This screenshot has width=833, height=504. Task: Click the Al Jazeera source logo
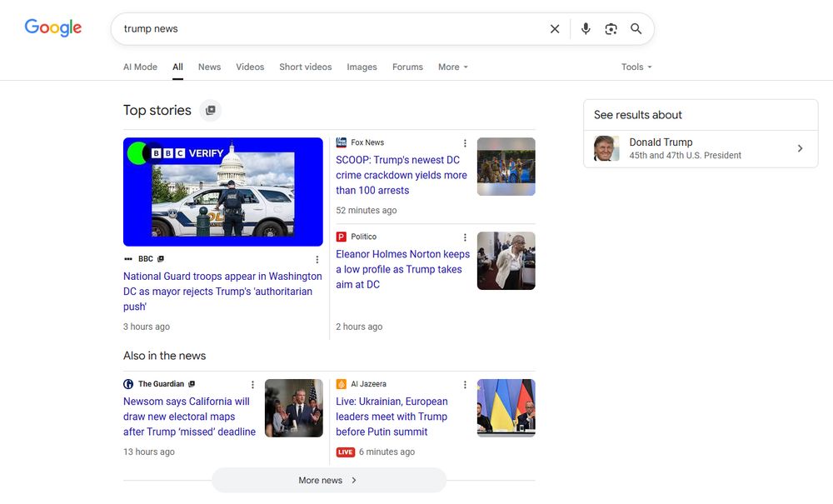pos(341,384)
